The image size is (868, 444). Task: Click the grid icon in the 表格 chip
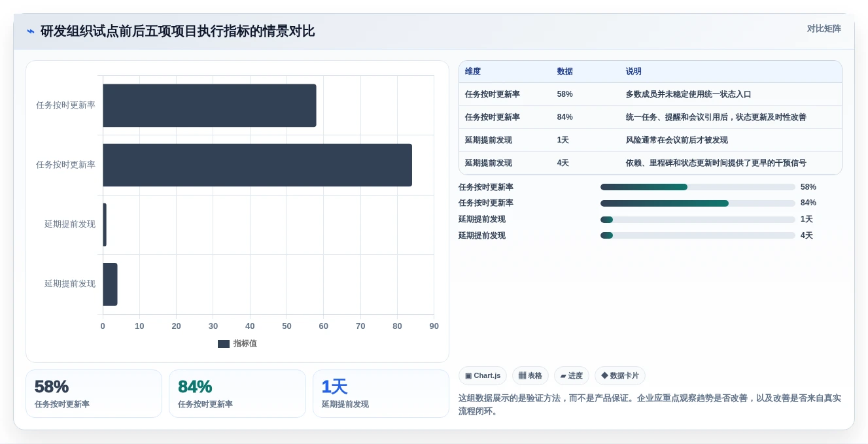pyautogui.click(x=522, y=376)
